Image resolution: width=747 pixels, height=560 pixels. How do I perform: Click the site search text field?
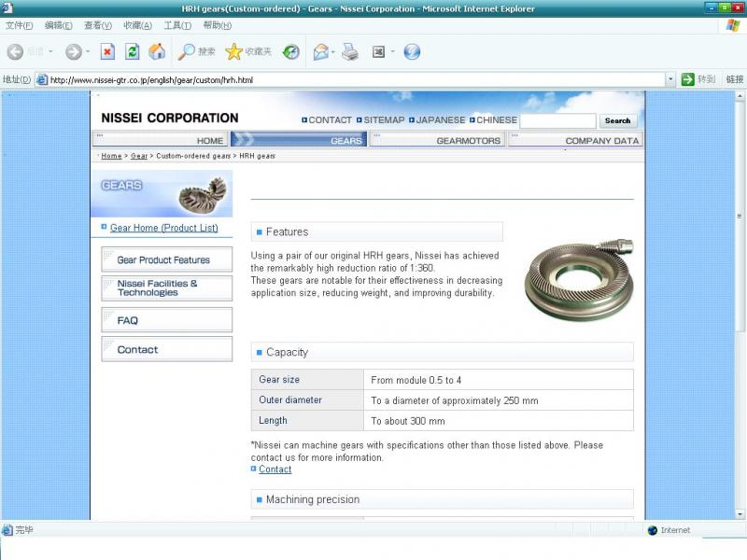point(557,121)
